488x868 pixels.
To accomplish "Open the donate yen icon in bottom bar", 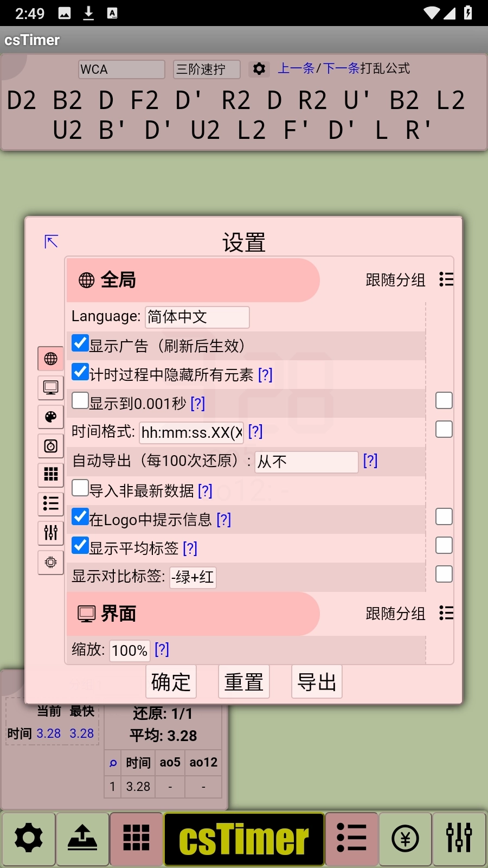I will tap(405, 839).
